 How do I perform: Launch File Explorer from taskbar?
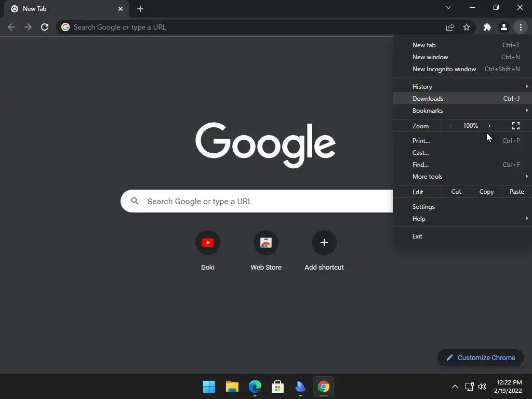(232, 387)
